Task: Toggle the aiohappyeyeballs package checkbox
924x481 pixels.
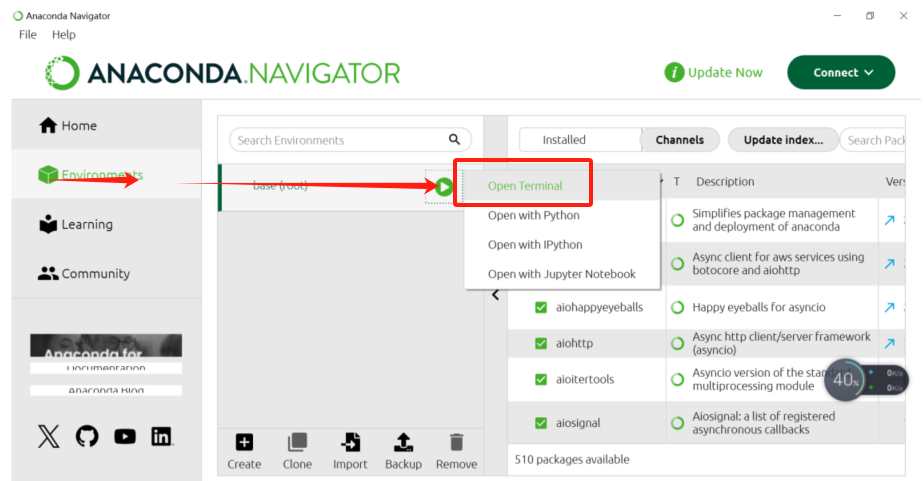Action: pyautogui.click(x=541, y=307)
